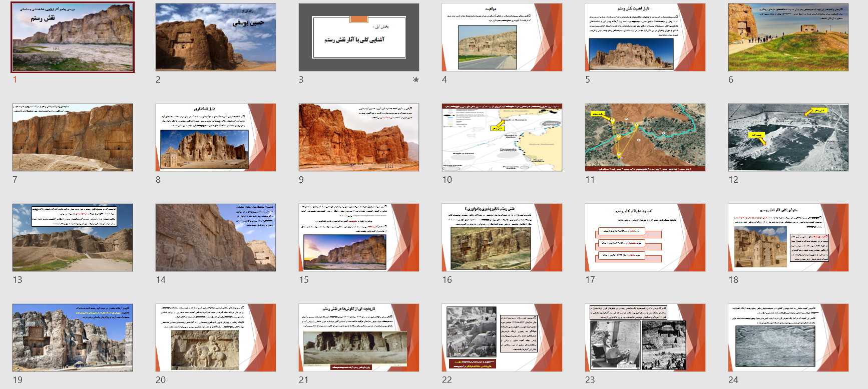Select slide 15 with the sunset cliff photo
Screen dimensions: 868x389
click(x=359, y=238)
